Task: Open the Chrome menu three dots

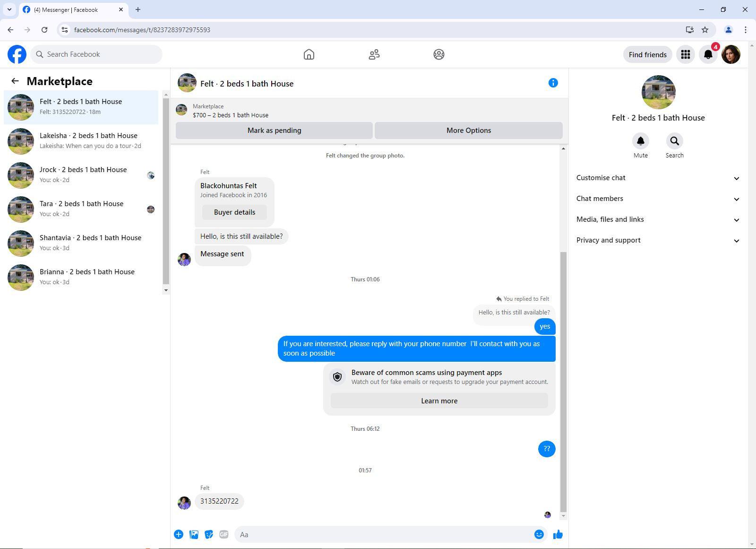Action: [x=746, y=30]
